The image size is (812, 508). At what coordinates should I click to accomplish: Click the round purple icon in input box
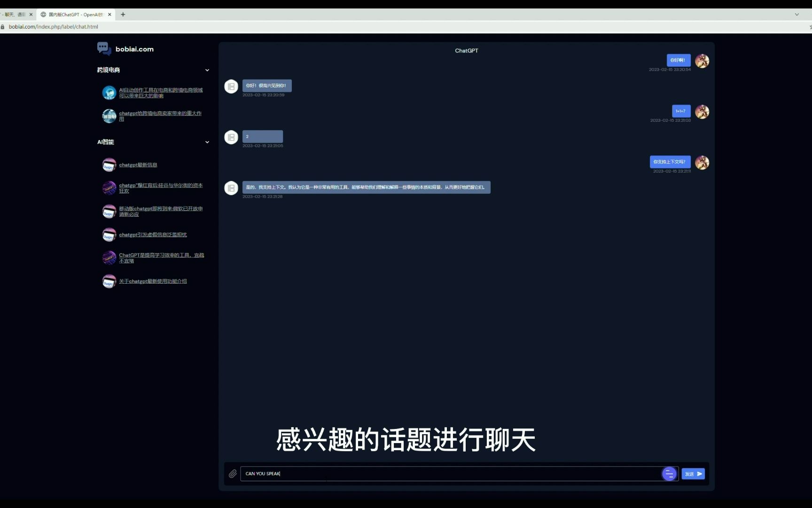coord(669,474)
